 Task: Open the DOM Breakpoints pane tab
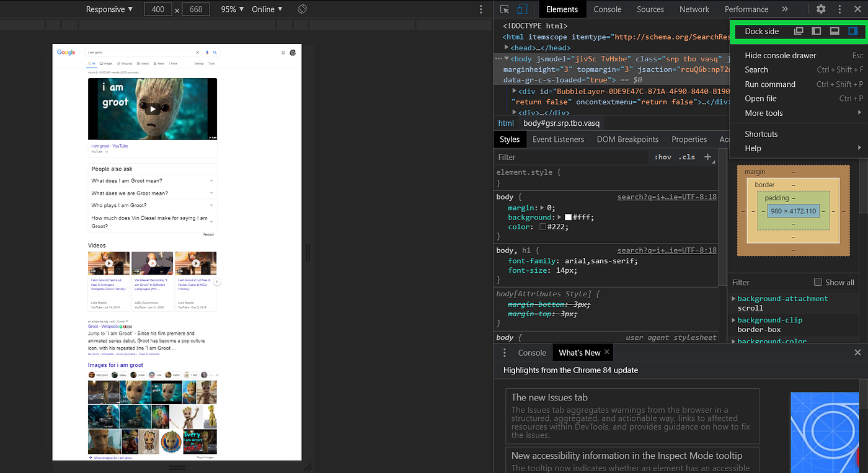point(627,139)
